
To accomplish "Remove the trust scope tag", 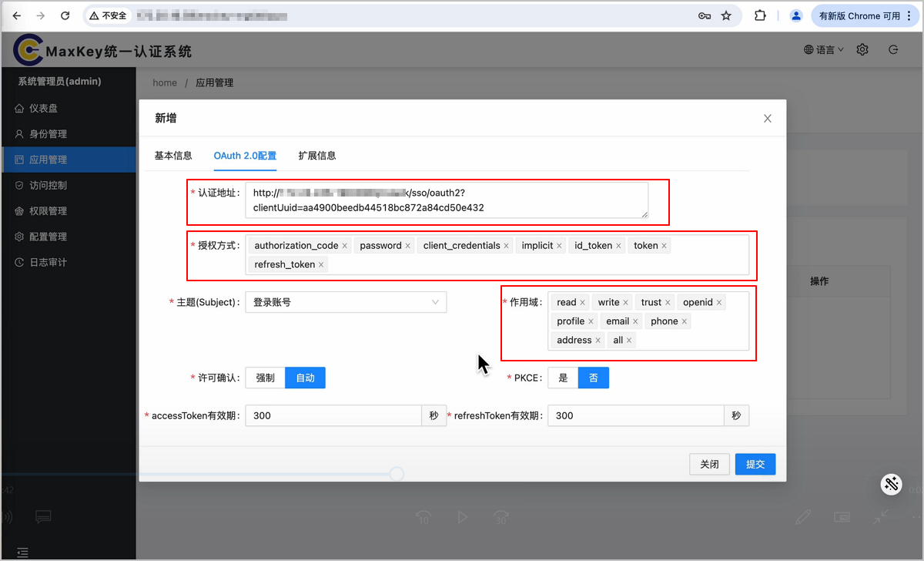I will (x=668, y=303).
